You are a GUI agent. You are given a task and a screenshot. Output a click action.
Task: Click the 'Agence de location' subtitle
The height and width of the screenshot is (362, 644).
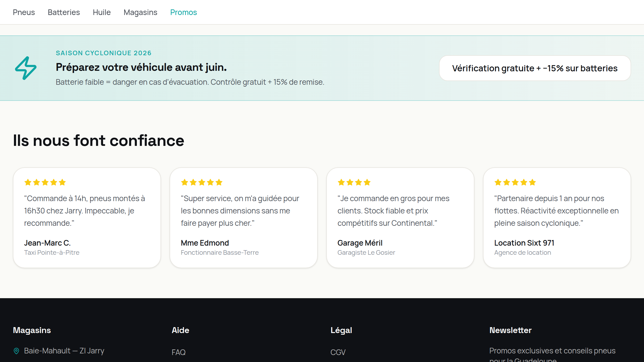[x=523, y=253]
